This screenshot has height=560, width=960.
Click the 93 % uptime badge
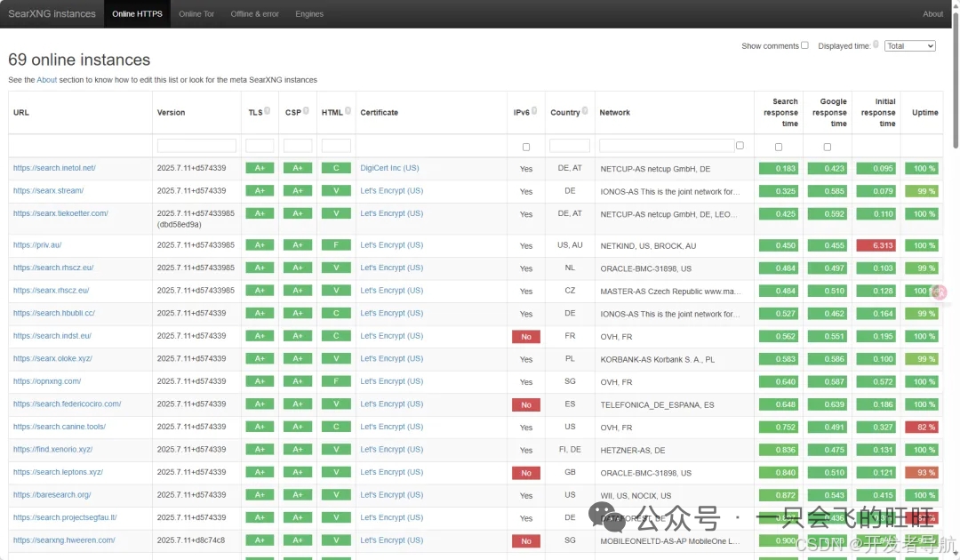point(922,473)
